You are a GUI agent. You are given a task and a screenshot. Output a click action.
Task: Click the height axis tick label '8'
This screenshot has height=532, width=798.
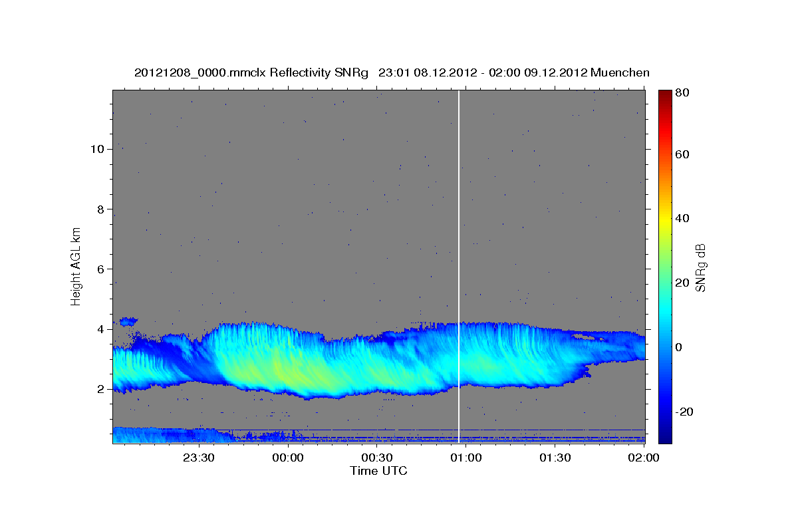coord(99,209)
